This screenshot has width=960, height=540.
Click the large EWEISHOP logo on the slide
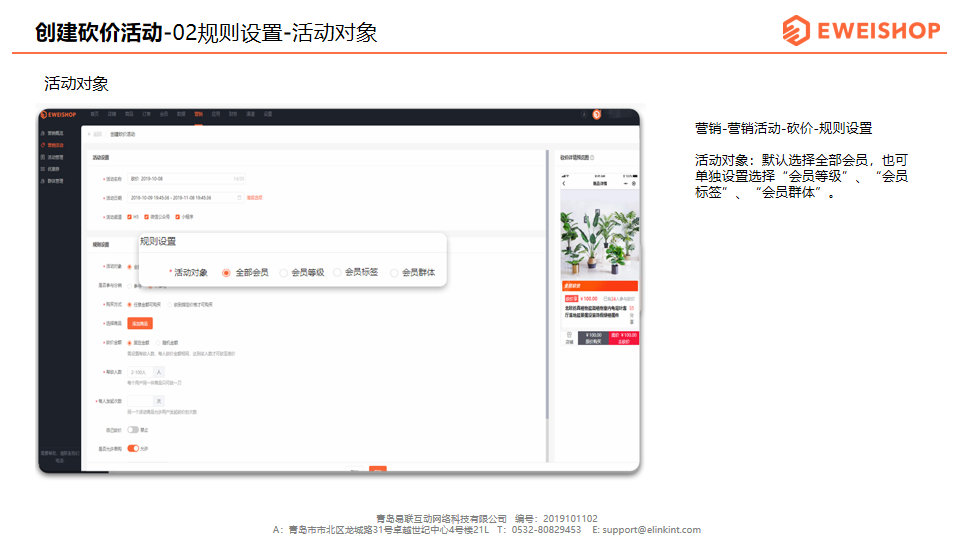coord(861,30)
